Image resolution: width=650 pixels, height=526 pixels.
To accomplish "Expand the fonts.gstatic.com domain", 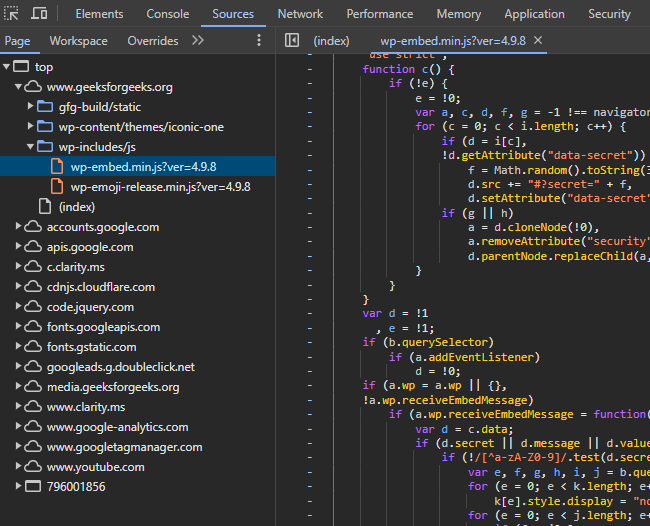I will pyautogui.click(x=18, y=346).
